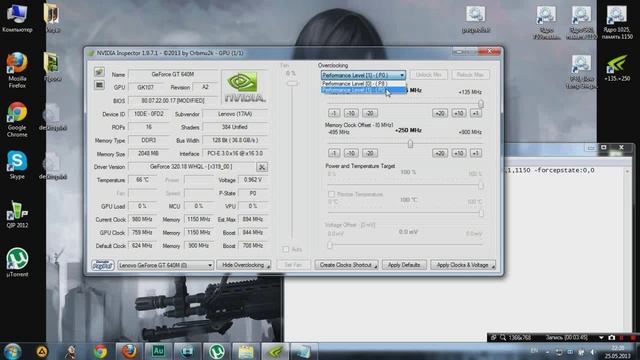Screen dimensions: 640x360
Task: Click the magnifier icon in recorder bar
Action: 503,338
